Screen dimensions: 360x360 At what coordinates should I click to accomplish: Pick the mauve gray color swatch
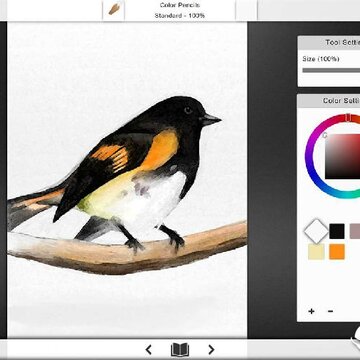[x=355, y=231]
